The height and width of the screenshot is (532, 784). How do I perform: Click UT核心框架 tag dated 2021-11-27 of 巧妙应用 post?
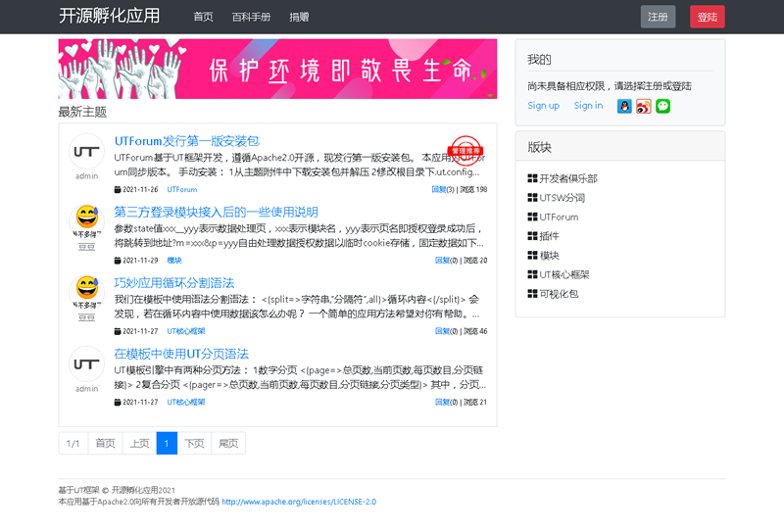186,331
